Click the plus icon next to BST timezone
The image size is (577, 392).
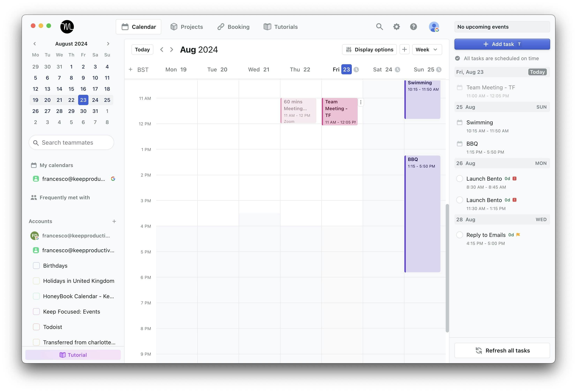click(x=131, y=69)
